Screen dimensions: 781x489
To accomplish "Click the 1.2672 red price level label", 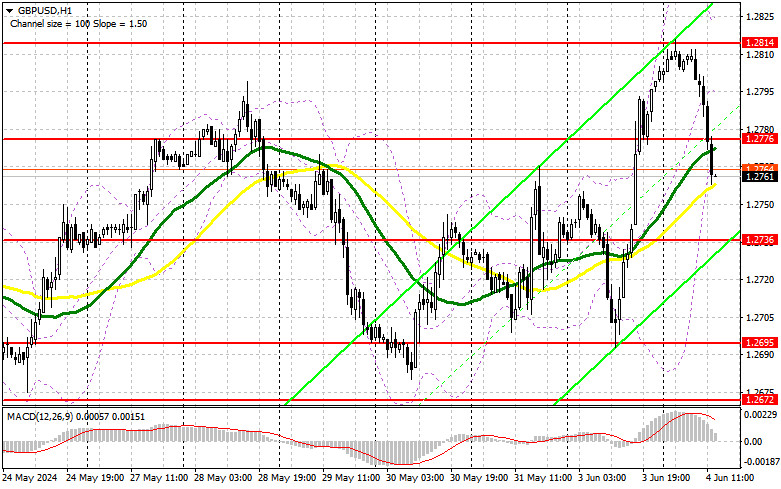I will coord(760,400).
